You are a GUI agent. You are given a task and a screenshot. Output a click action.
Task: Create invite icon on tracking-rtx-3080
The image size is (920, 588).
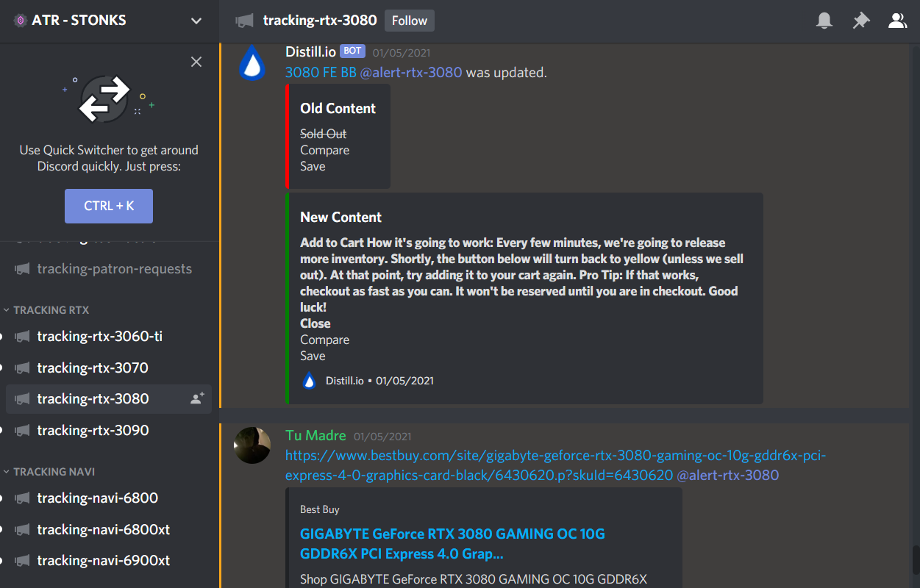tap(197, 398)
